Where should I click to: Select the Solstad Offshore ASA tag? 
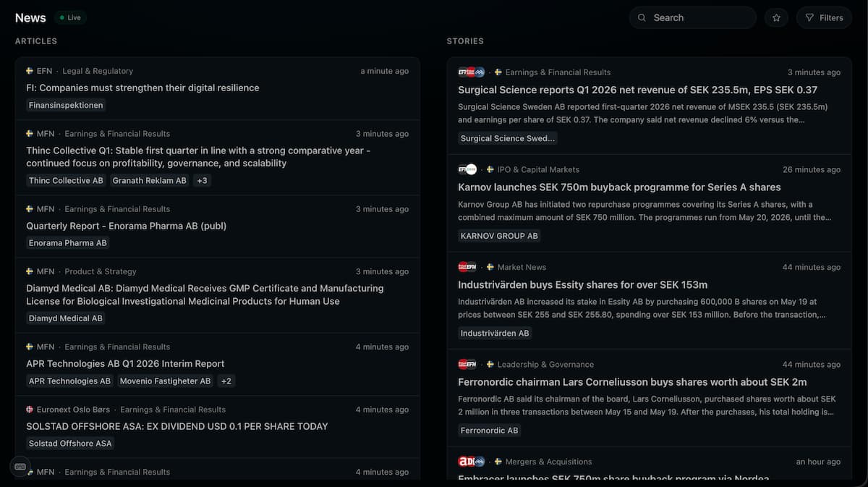click(70, 444)
